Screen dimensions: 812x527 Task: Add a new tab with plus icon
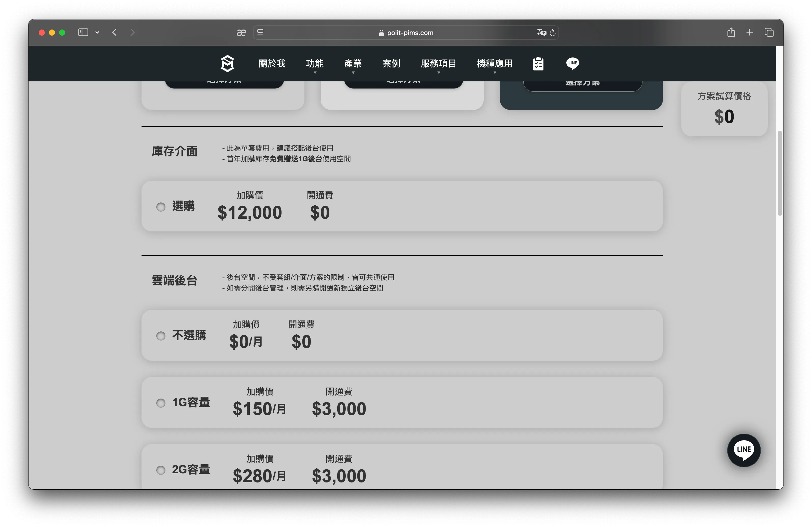pos(750,32)
